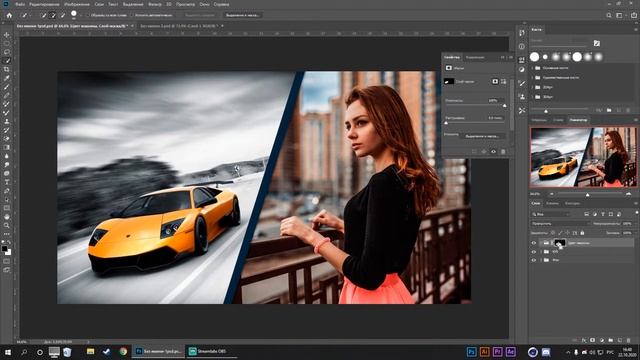The image size is (640, 360).
Task: Add a layer mask from the Layers panel
Action: click(x=593, y=340)
